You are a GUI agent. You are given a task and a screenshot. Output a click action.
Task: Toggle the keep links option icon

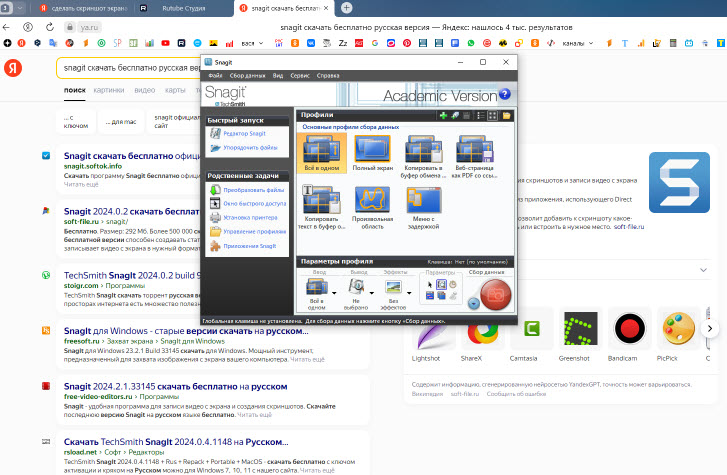click(430, 295)
